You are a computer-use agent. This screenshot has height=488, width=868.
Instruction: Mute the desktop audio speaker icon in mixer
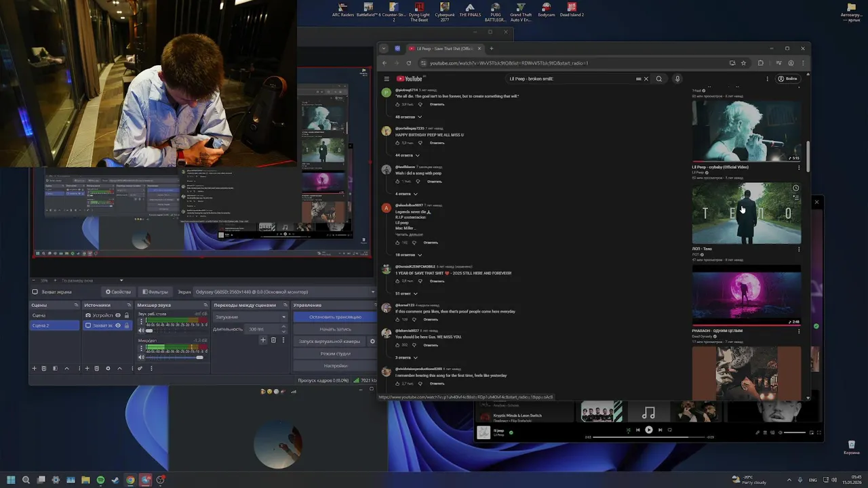tap(141, 330)
